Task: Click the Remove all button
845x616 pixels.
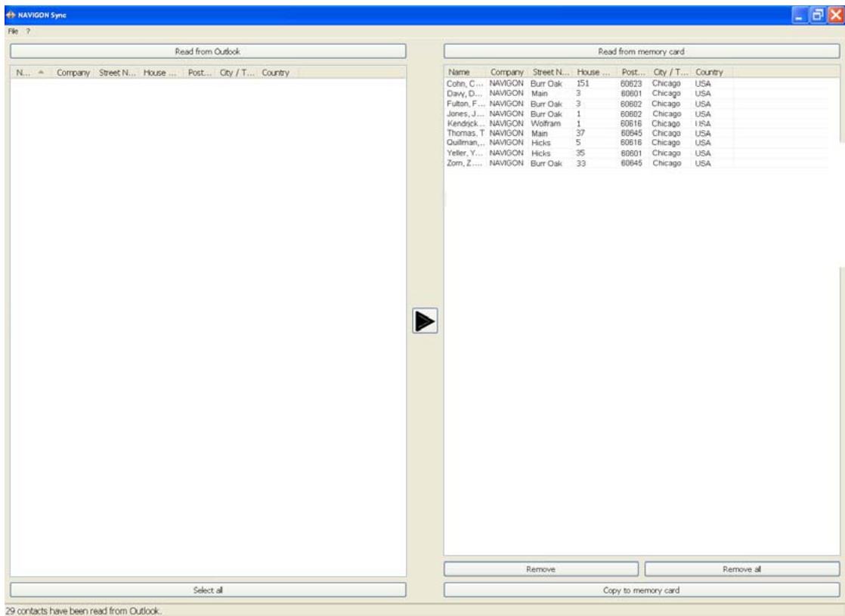Action: click(x=742, y=568)
